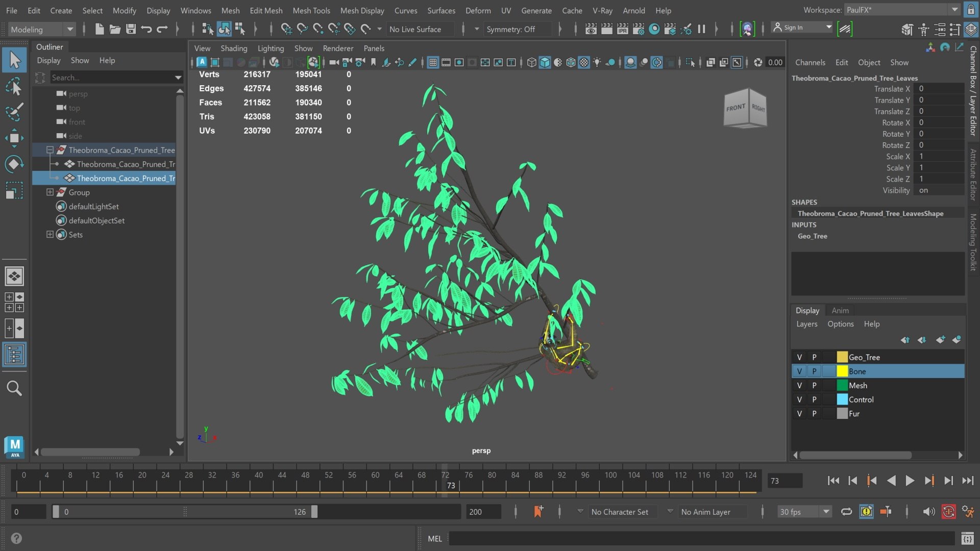Click the view cube FRONT face
980x551 pixels.
coord(736,108)
